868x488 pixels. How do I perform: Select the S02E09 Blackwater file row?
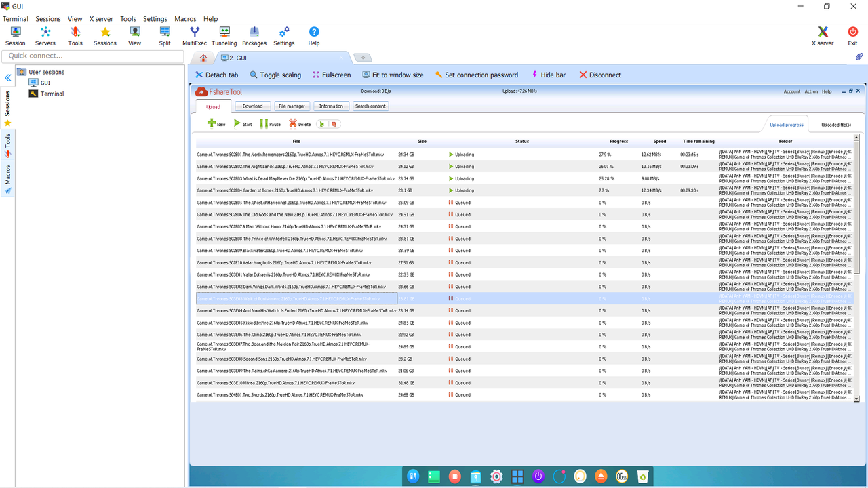pos(524,251)
